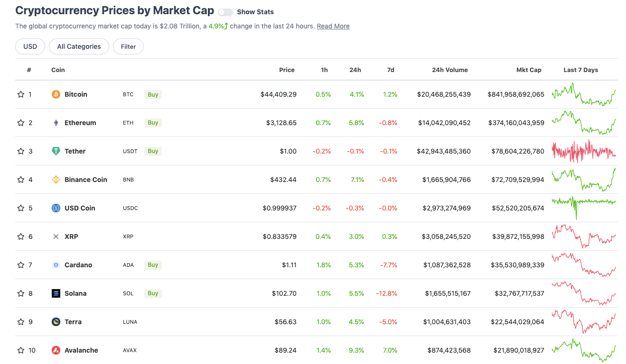
Task: Sort by Mkt Cap header
Action: pos(529,70)
